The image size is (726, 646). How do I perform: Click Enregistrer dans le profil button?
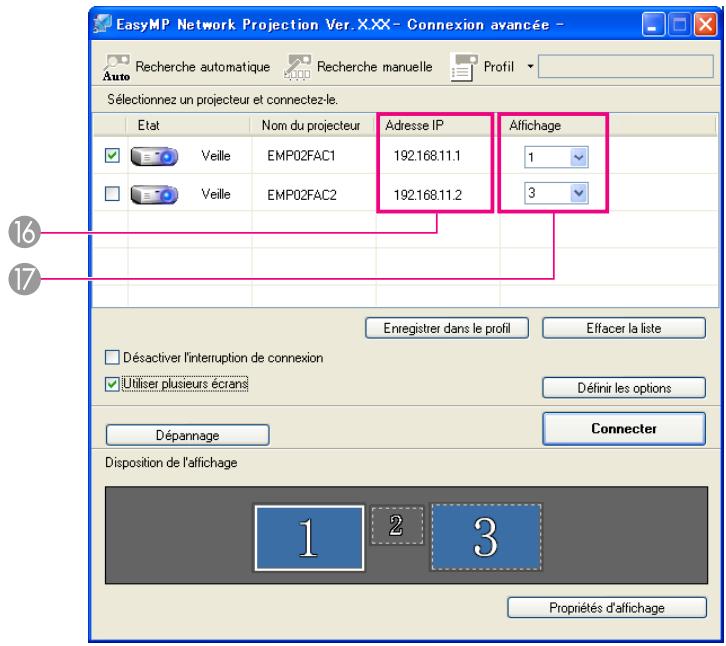click(447, 328)
